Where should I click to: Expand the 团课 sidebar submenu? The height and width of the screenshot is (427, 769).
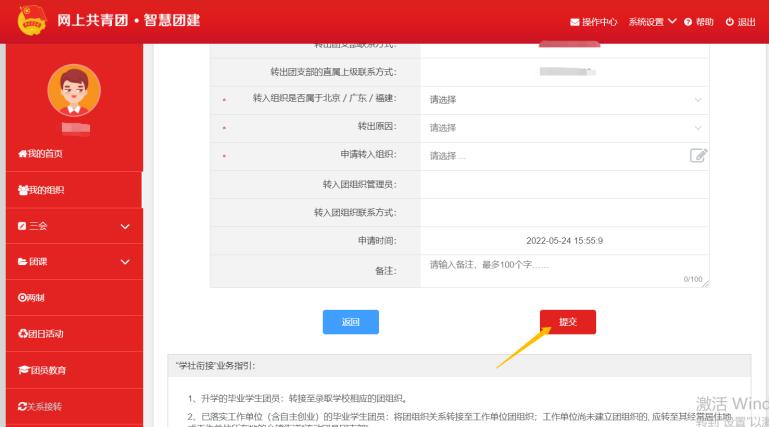click(125, 263)
